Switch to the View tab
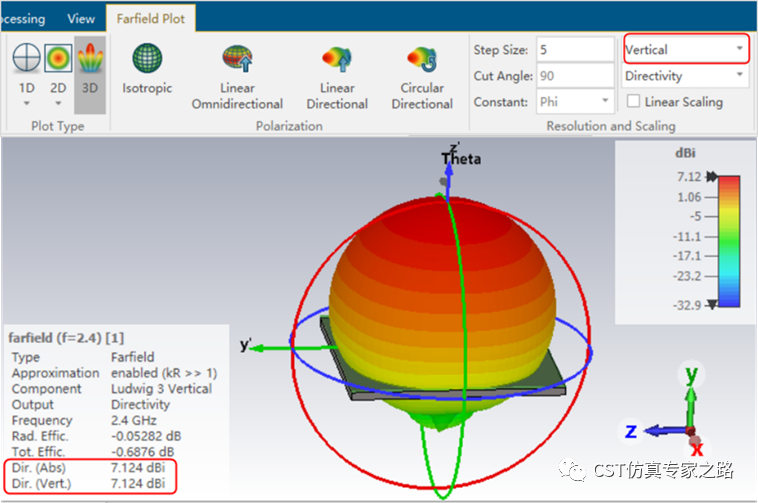The height and width of the screenshot is (503, 758). pos(81,19)
